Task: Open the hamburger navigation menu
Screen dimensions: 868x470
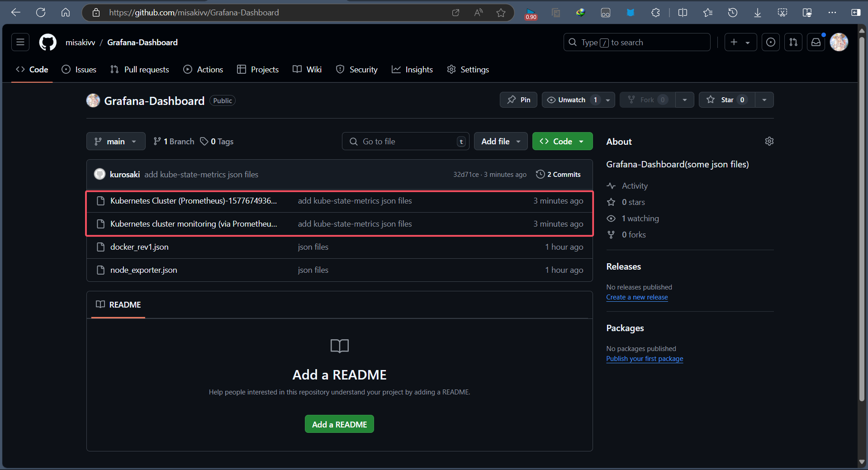Action: tap(20, 43)
